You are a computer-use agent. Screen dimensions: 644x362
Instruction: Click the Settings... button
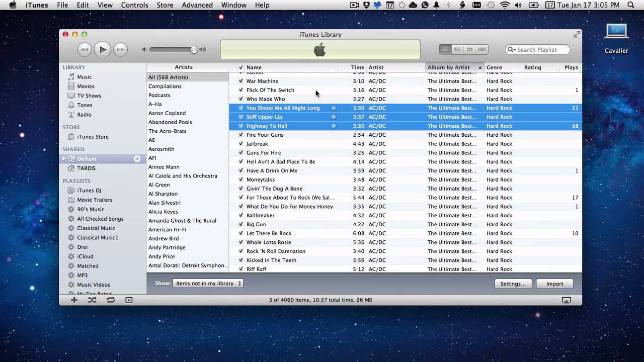click(x=513, y=284)
